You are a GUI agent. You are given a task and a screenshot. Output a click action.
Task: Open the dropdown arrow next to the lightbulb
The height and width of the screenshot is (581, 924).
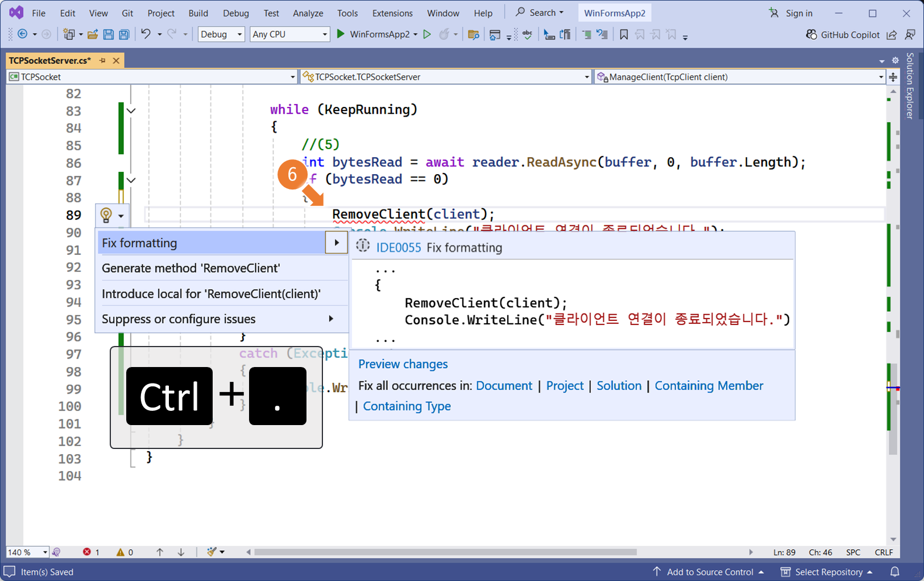(121, 216)
